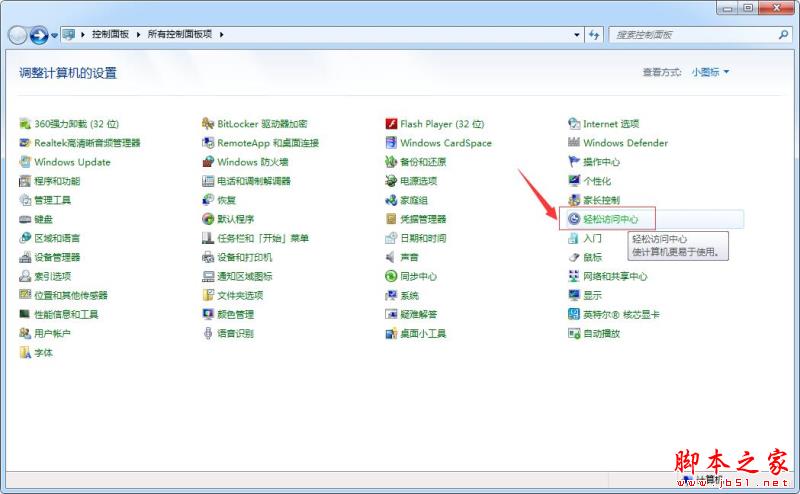Open 声音 settings link
This screenshot has height=494, width=800.
[x=409, y=257]
